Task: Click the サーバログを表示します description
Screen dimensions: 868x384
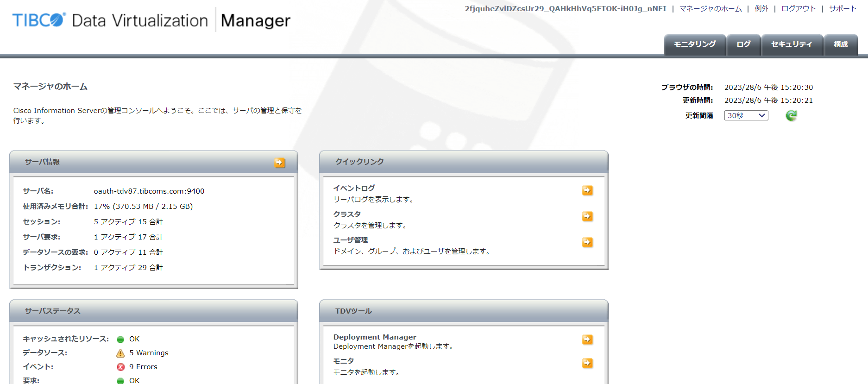Action: click(374, 200)
